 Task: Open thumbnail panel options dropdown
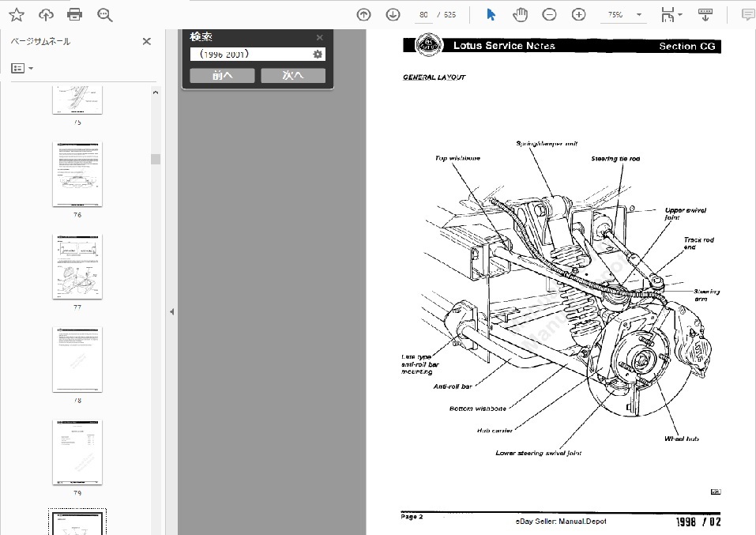coord(22,68)
